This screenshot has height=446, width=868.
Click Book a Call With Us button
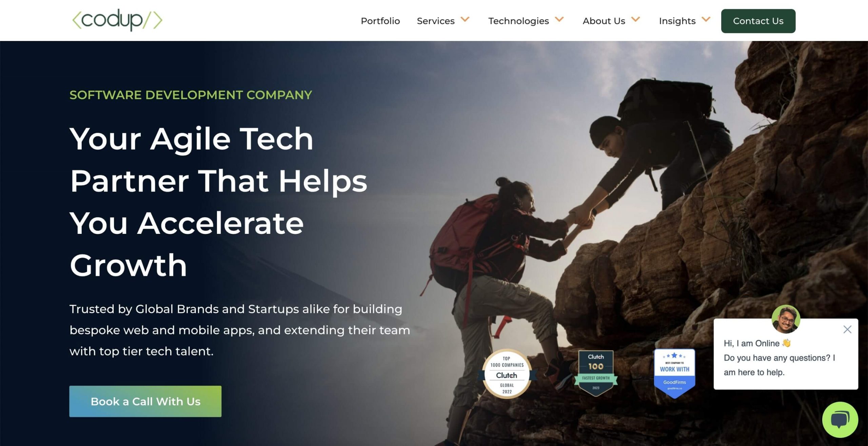click(145, 401)
